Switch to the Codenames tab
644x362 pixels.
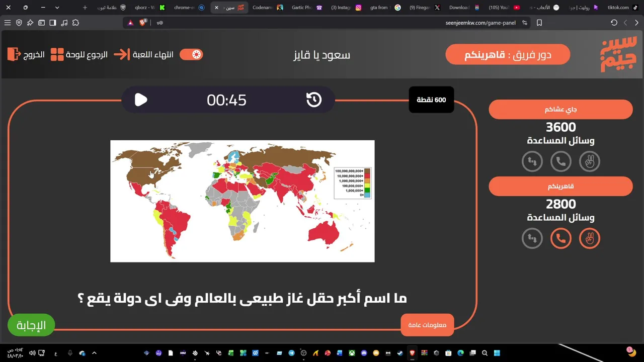(267, 8)
